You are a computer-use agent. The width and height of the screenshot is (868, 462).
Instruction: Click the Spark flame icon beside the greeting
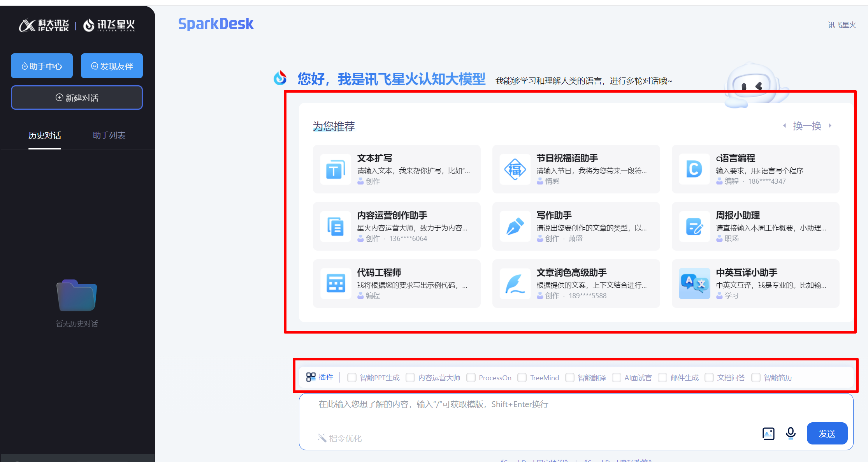click(280, 78)
